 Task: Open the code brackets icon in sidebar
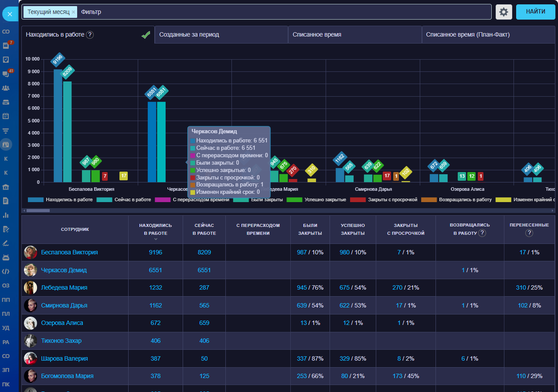tap(6, 271)
